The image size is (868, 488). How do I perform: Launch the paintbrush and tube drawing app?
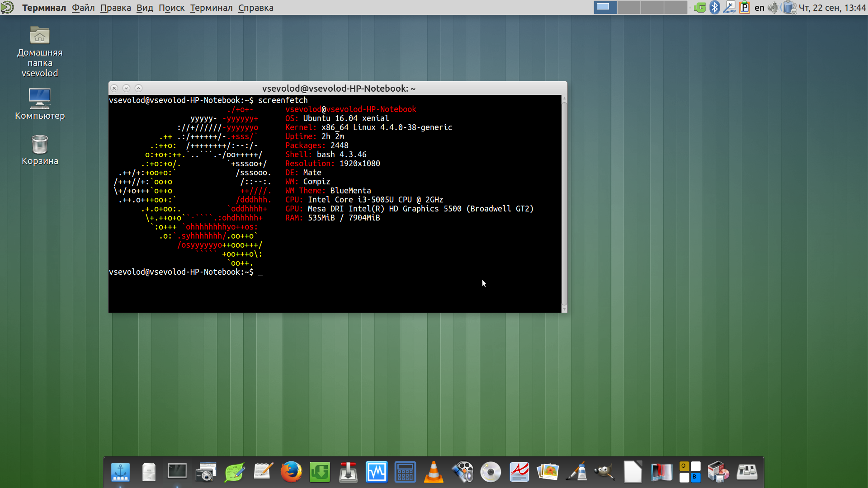(576, 472)
